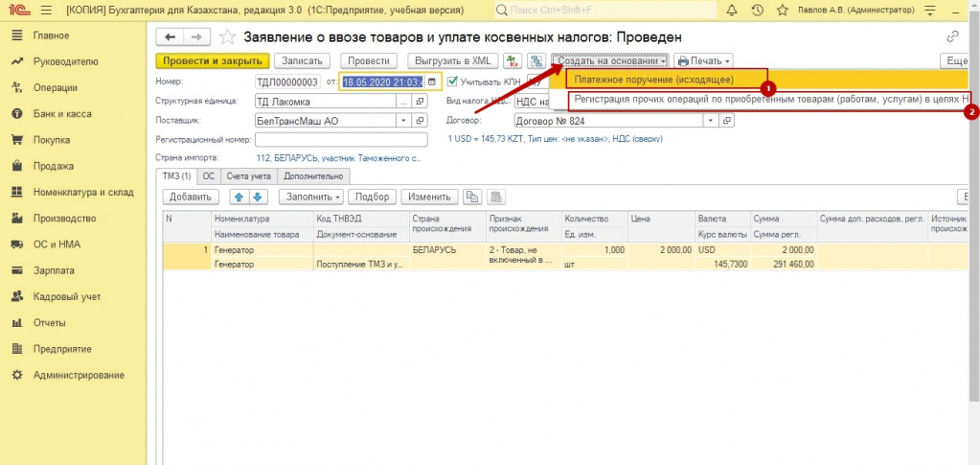Select Поступление ТМЗ и у... document cell
980x465 pixels.
tap(362, 265)
